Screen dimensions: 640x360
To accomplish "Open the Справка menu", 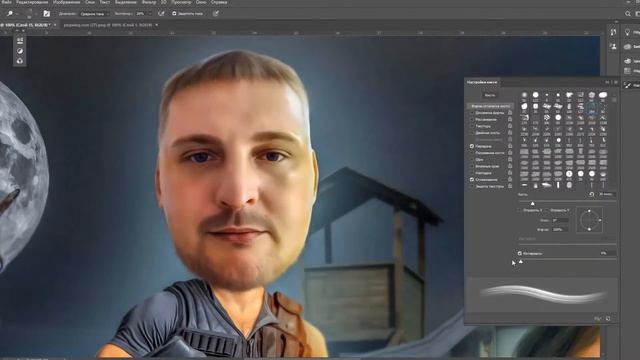I will pyautogui.click(x=219, y=2).
